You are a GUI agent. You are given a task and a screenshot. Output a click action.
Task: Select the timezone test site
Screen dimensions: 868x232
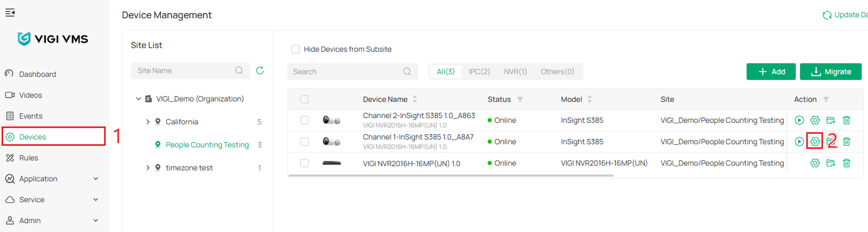pos(189,168)
